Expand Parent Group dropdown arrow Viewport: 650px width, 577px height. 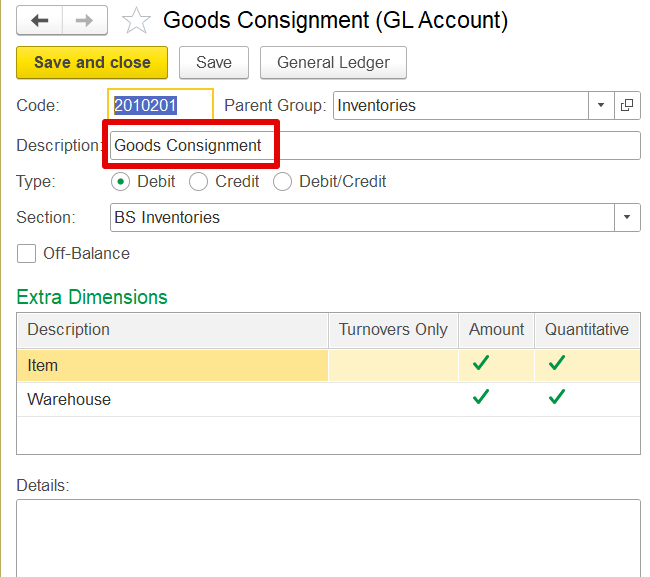click(x=601, y=105)
